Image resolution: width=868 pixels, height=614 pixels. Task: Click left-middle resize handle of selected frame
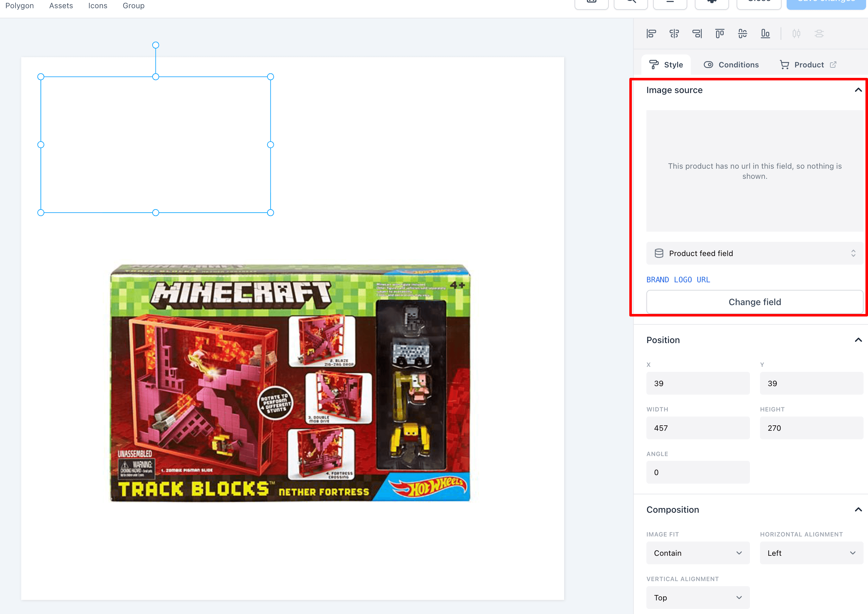tap(41, 144)
